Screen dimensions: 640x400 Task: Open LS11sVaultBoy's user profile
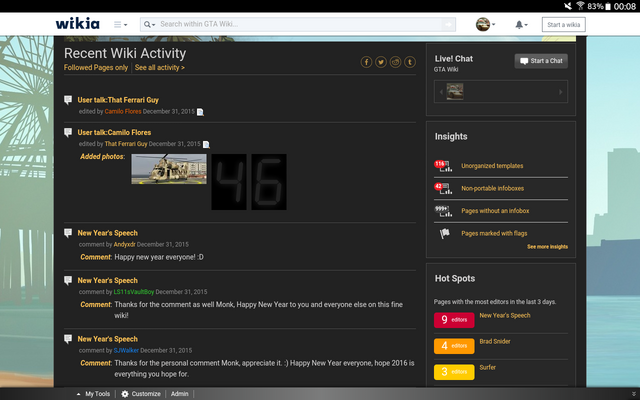tap(134, 292)
